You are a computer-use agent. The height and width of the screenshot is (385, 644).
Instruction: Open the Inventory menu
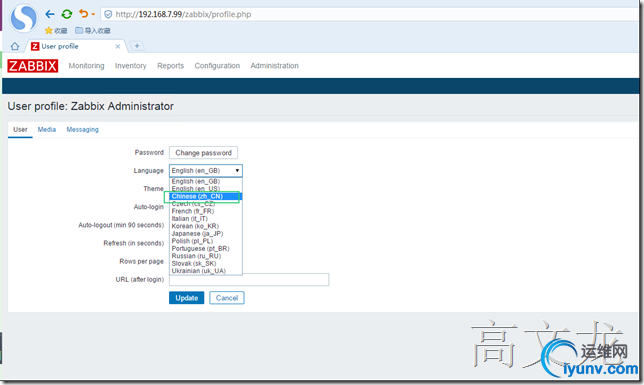coord(131,66)
